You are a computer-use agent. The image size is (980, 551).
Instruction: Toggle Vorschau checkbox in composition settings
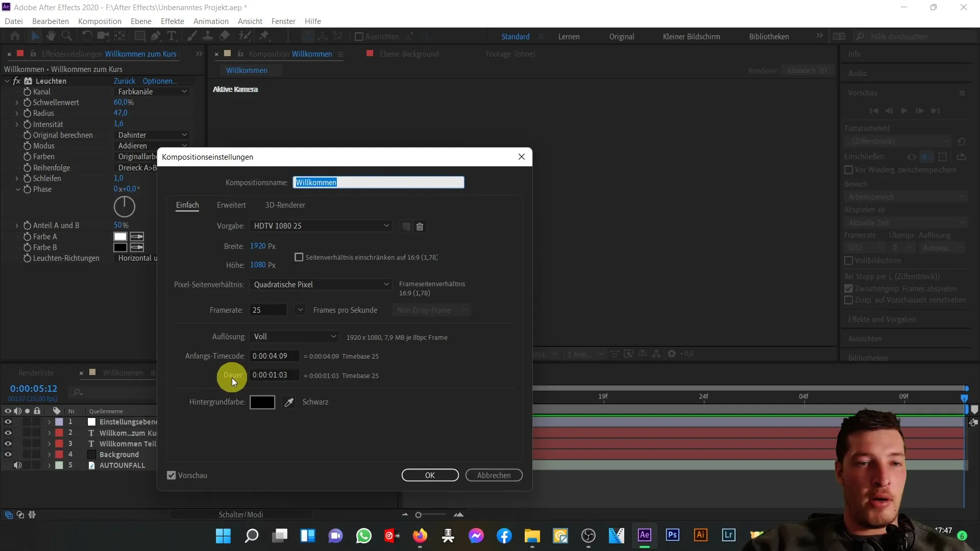173,475
